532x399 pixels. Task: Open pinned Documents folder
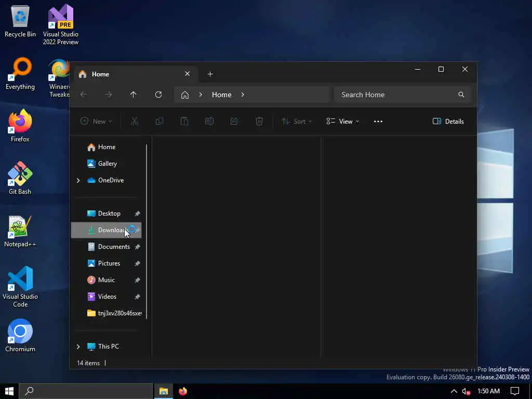[106, 247]
